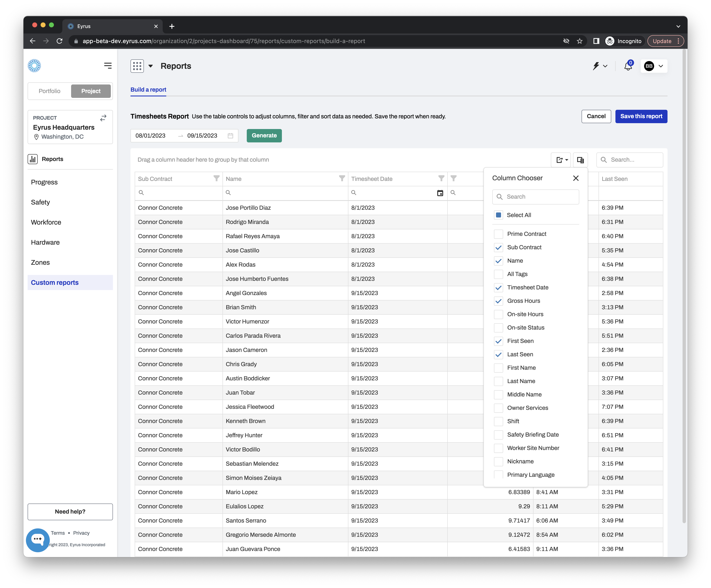Open the Build a report tab
The height and width of the screenshot is (588, 711).
tap(148, 90)
